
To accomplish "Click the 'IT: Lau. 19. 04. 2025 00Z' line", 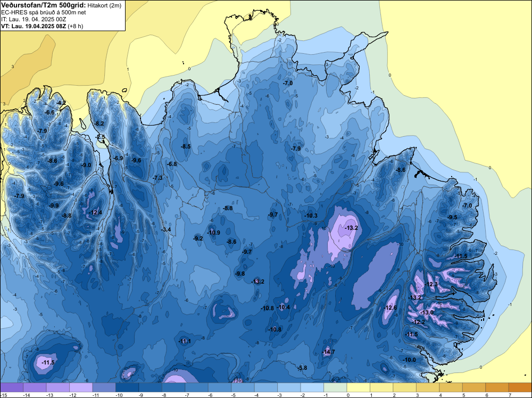I will pyautogui.click(x=34, y=19).
